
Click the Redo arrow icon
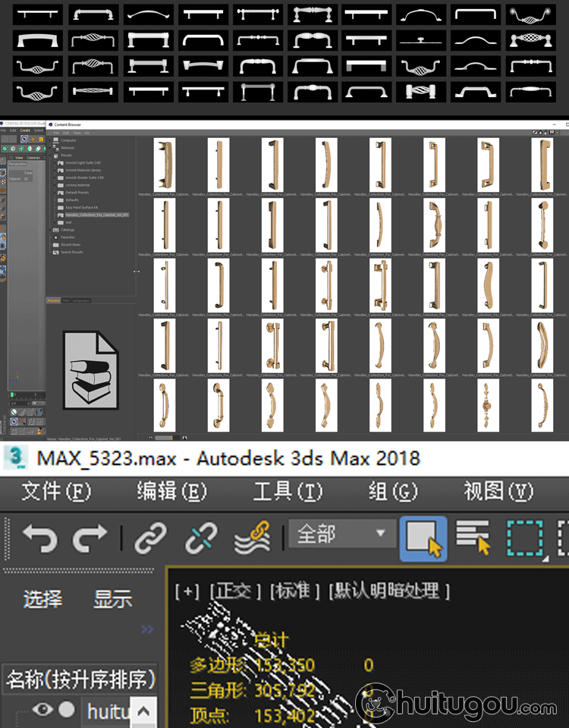pos(90,538)
